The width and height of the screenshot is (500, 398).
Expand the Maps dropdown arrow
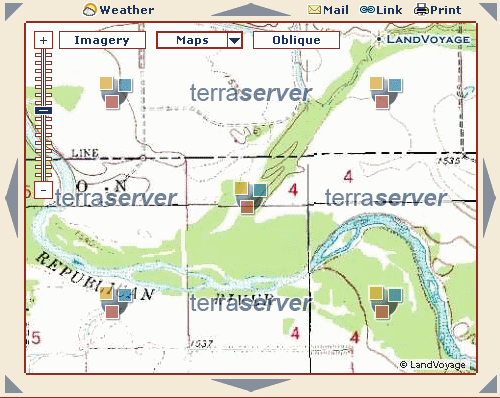tap(234, 40)
